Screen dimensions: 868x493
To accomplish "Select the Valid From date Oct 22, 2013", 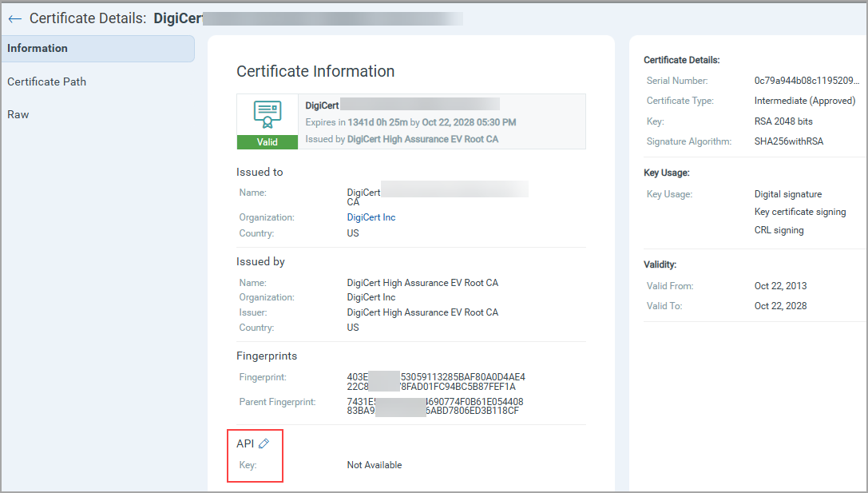I will (x=780, y=286).
